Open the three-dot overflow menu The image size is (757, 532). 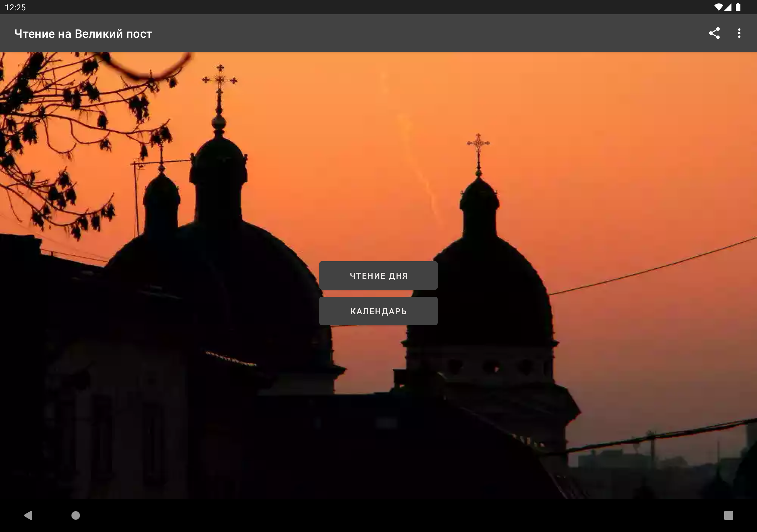click(x=739, y=33)
